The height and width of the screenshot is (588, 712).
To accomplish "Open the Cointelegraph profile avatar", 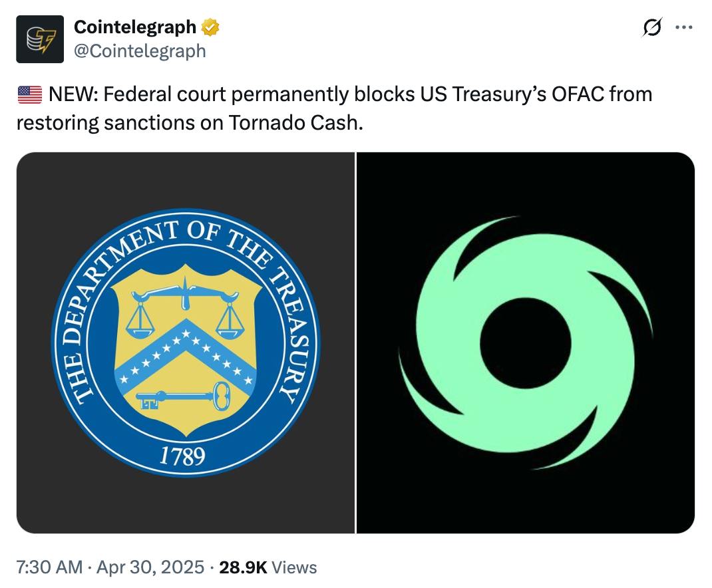I will point(40,39).
